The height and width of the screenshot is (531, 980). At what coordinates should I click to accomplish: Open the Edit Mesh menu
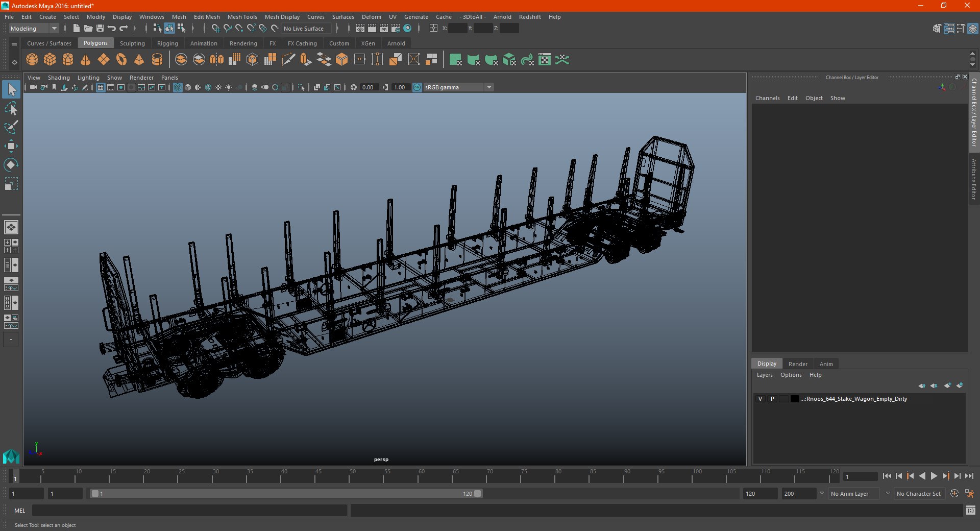[207, 17]
